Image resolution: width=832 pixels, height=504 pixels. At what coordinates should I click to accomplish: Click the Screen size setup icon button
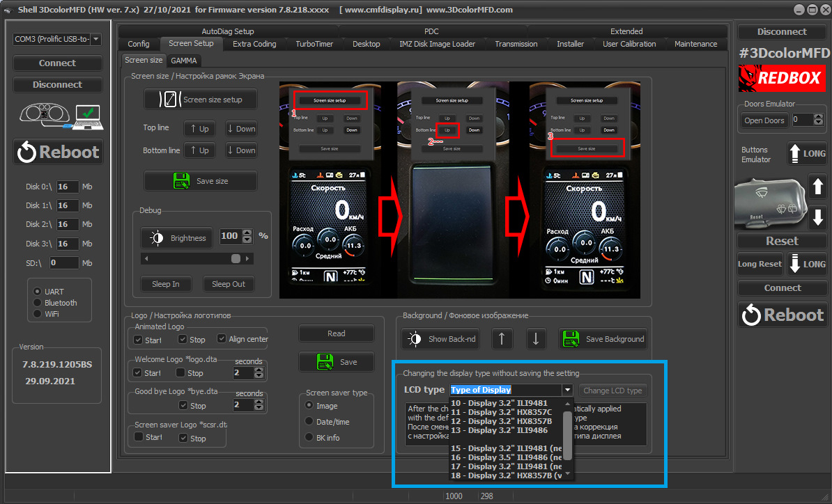click(x=171, y=100)
